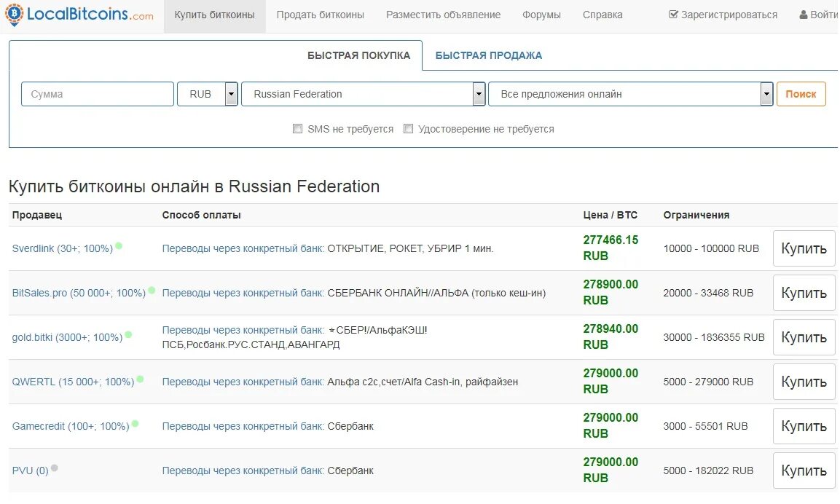Screen dimensions: 840x504
Task: Click payment method link in Gamecredit's row
Action: coord(243,426)
